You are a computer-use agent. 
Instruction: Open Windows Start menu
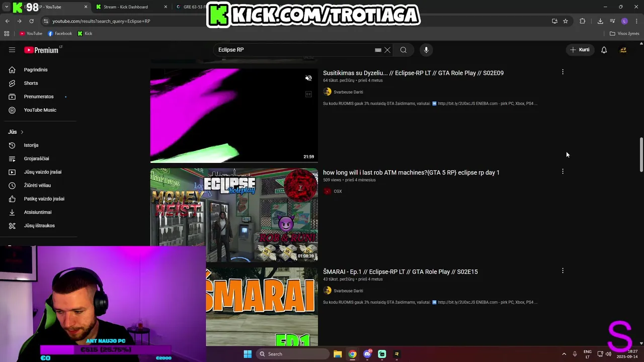click(248, 354)
